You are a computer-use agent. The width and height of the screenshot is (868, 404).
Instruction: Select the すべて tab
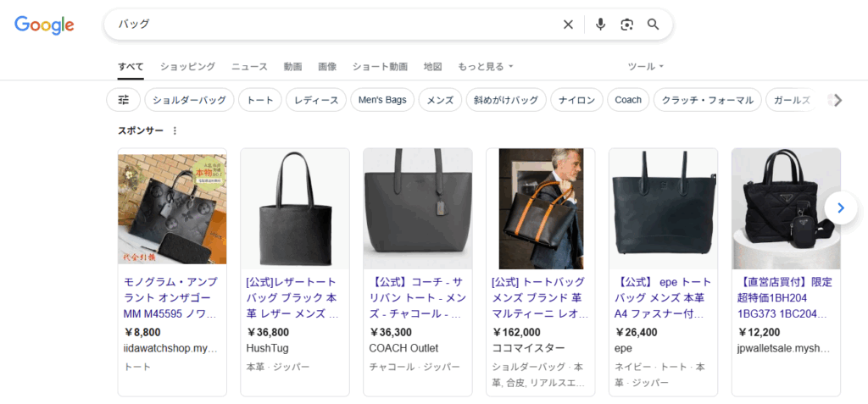[131, 66]
